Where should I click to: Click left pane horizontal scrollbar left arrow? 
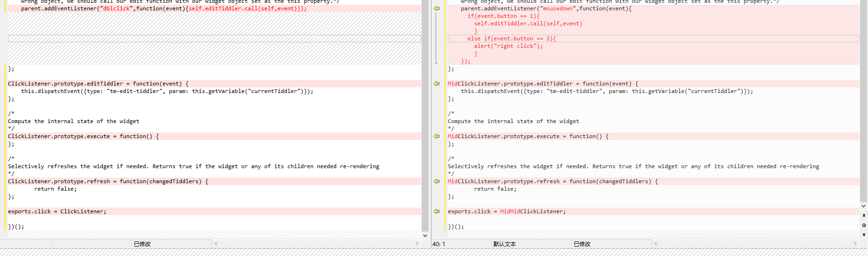pyautogui.click(x=216, y=244)
